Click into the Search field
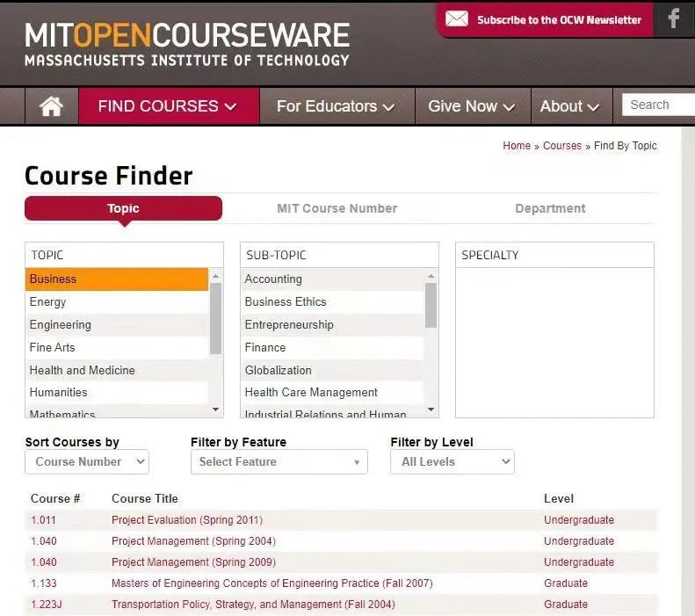 tap(658, 105)
